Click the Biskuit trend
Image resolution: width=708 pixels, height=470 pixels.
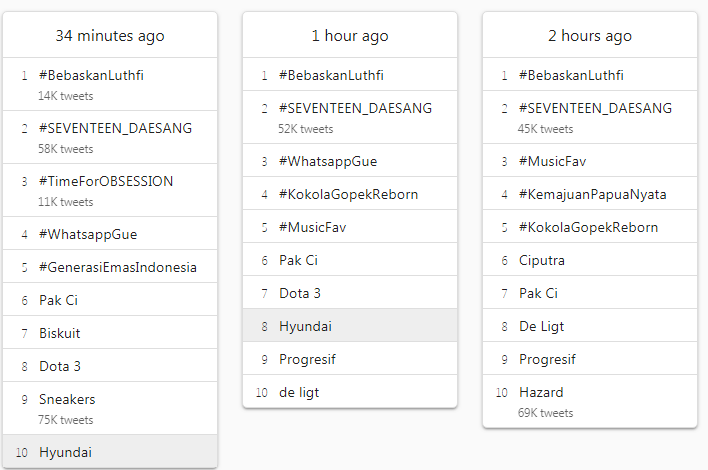110,333
